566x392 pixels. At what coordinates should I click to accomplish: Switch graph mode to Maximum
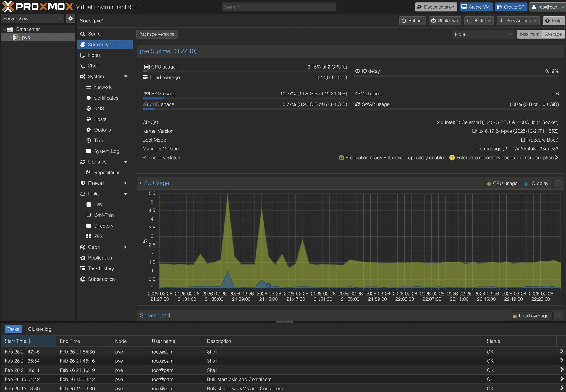click(530, 34)
